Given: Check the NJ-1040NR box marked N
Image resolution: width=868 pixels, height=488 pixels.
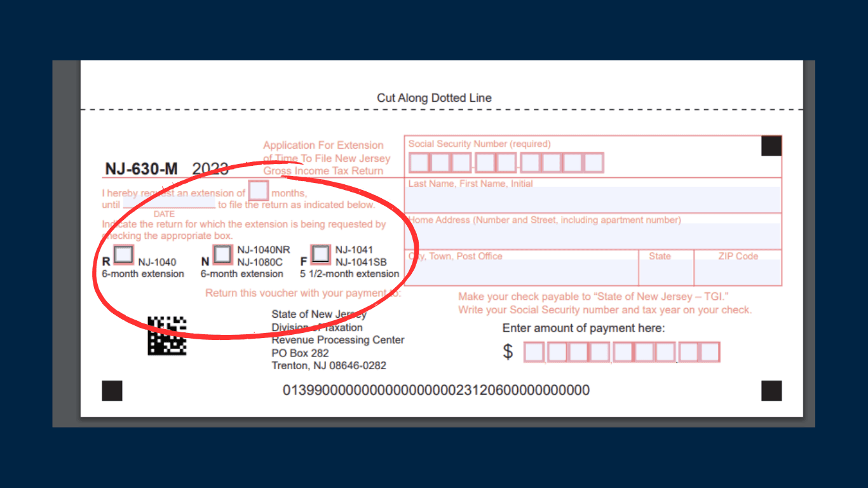Looking at the screenshot, I should pyautogui.click(x=222, y=255).
